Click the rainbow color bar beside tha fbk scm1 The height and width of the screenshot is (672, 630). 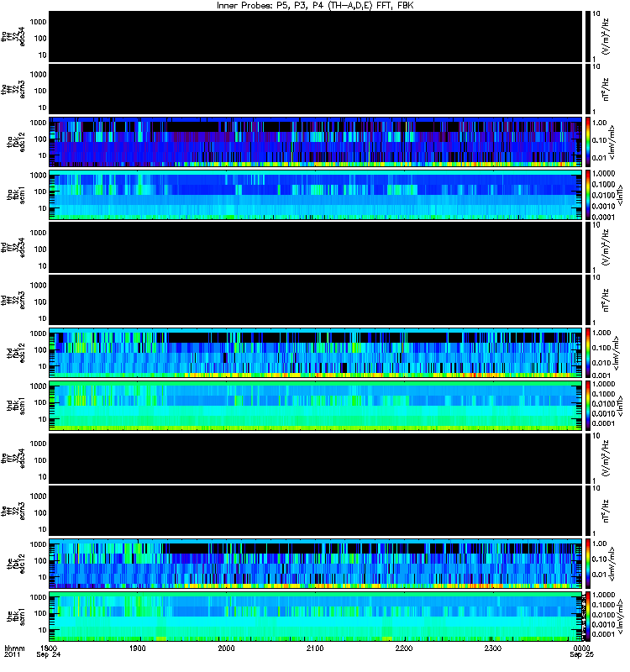coord(587,195)
